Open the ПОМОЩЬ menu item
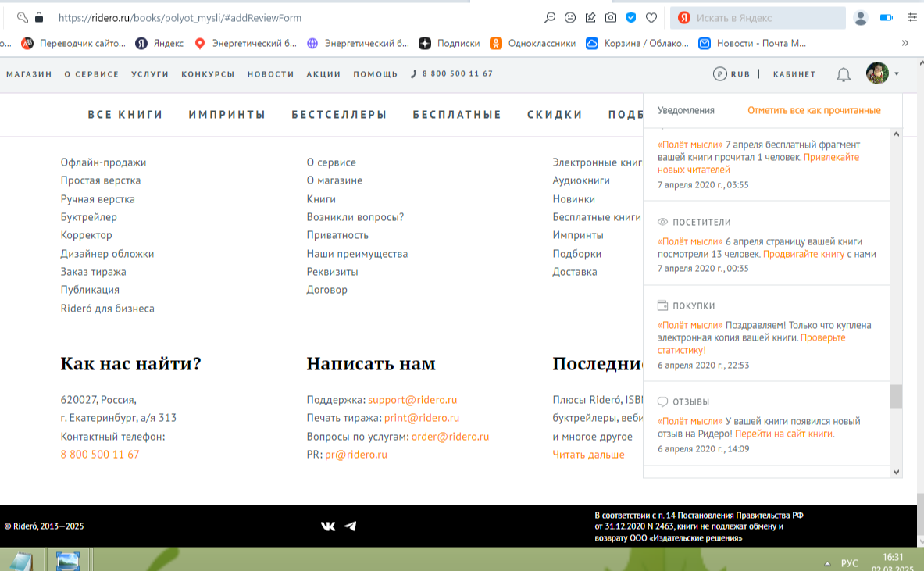The image size is (924, 571). [376, 74]
